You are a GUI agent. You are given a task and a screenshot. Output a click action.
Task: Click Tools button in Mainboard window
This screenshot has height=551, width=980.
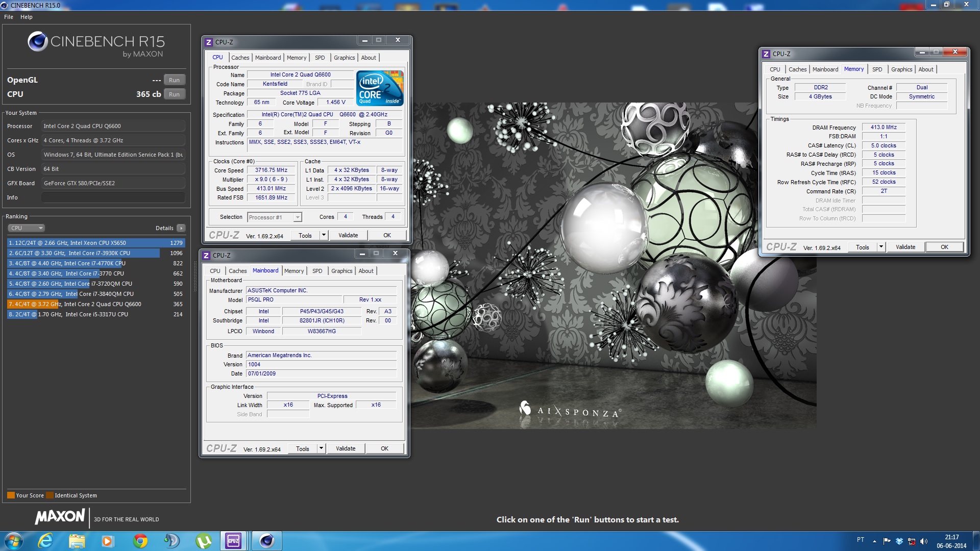click(303, 448)
